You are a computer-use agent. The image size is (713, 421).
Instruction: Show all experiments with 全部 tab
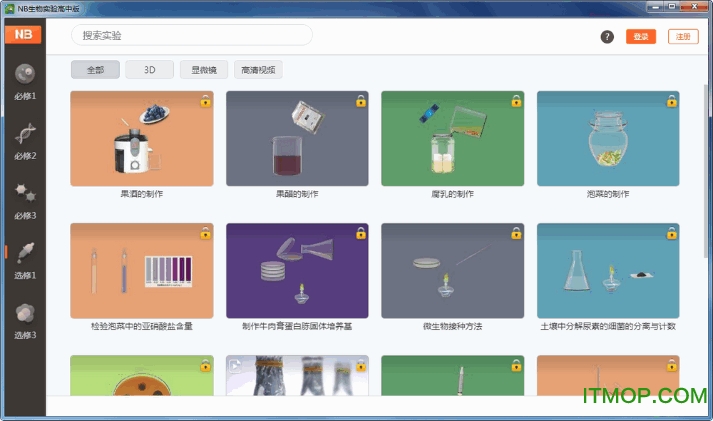[x=95, y=70]
